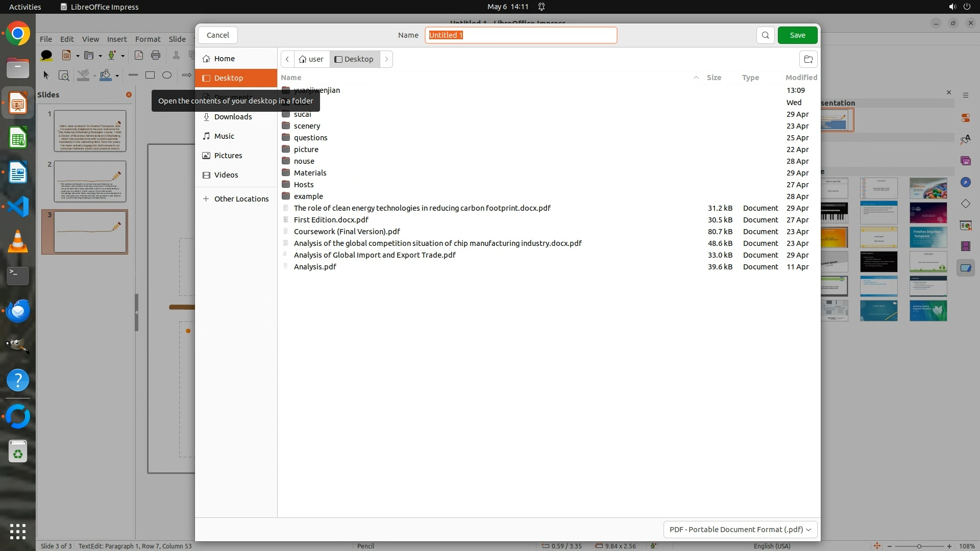Click the forward arrow in path bar
This screenshot has width=980, height=551.
tap(386, 59)
